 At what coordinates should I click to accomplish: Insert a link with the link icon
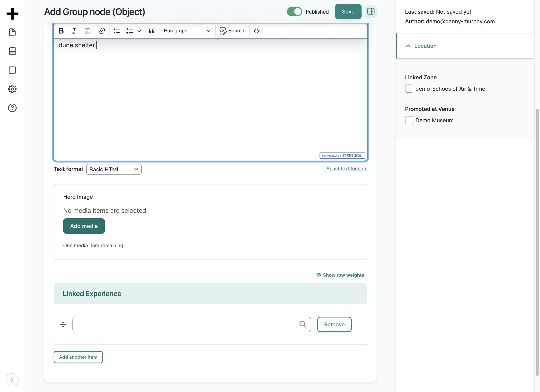pyautogui.click(x=102, y=31)
